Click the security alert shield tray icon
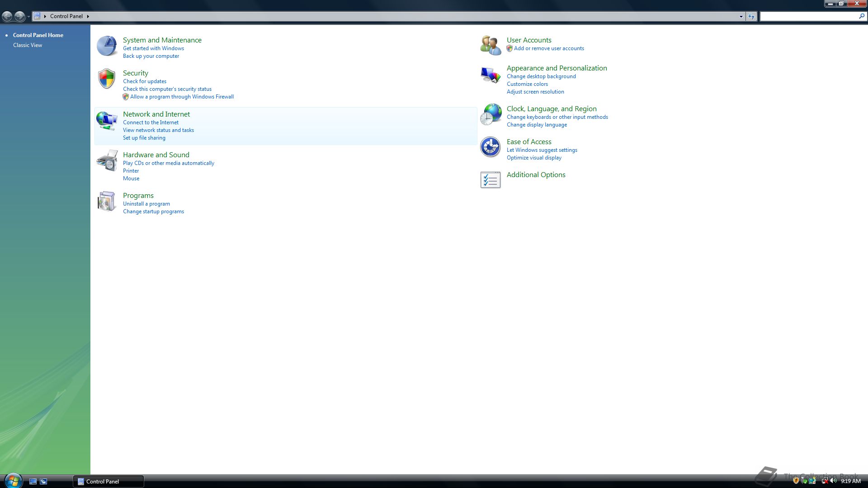This screenshot has width=868, height=488. pyautogui.click(x=796, y=480)
